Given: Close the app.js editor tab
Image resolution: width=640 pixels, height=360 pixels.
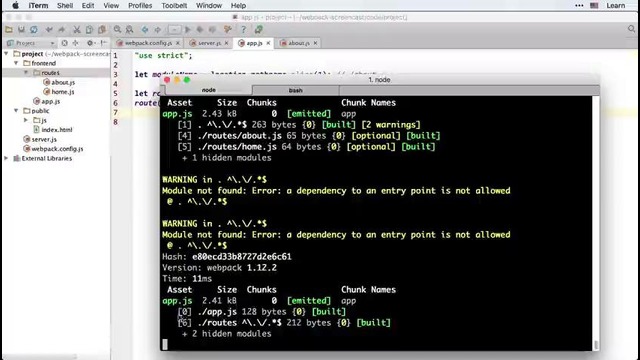Looking at the screenshot, I should 268,43.
